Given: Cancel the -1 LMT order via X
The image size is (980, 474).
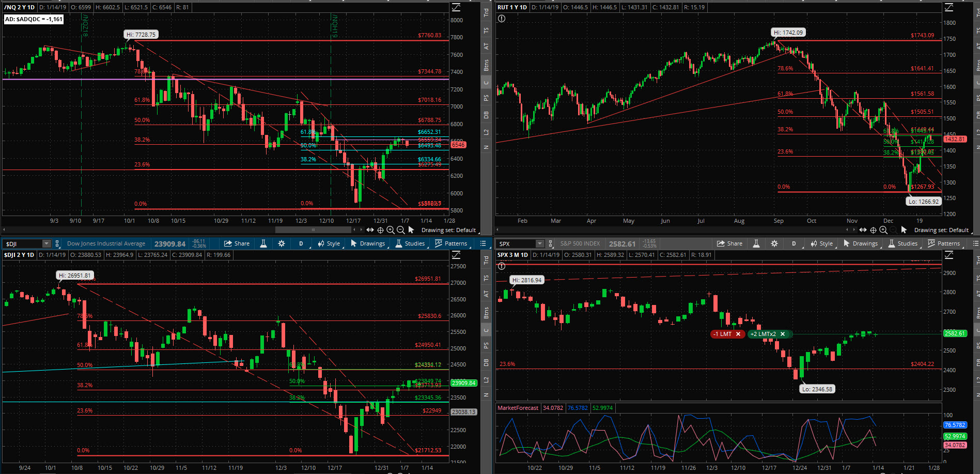Looking at the screenshot, I should (738, 334).
